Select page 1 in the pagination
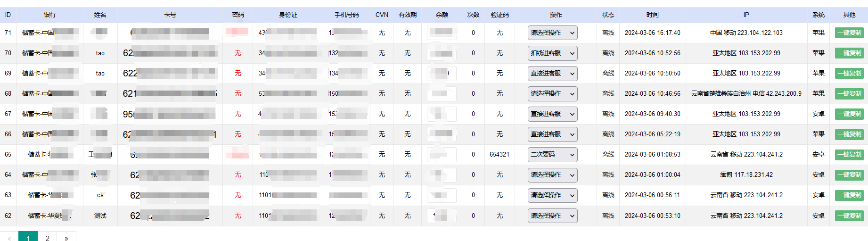The height and width of the screenshot is (241, 868). (28, 238)
